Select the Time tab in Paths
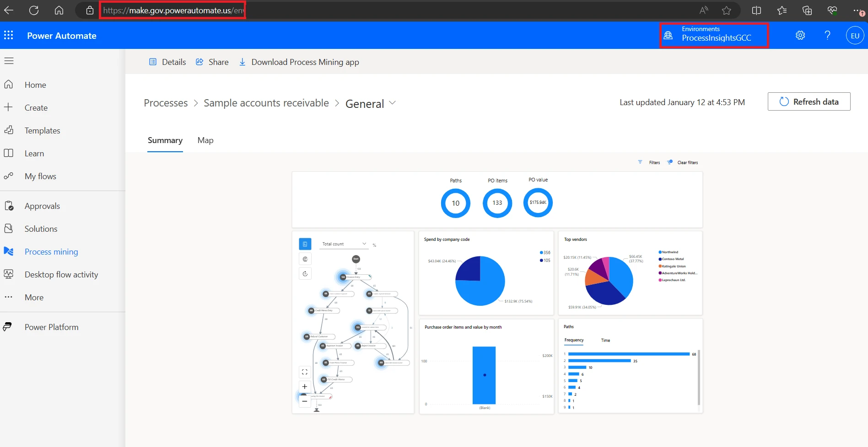The image size is (868, 447). tap(605, 341)
